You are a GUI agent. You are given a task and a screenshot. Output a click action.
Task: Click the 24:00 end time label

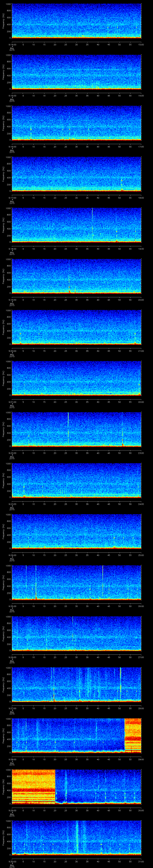(141, 504)
